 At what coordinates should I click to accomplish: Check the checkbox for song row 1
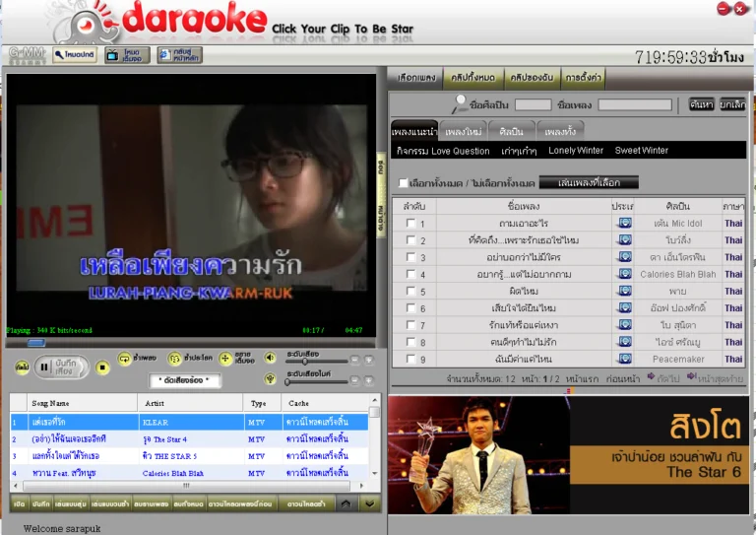tap(410, 223)
